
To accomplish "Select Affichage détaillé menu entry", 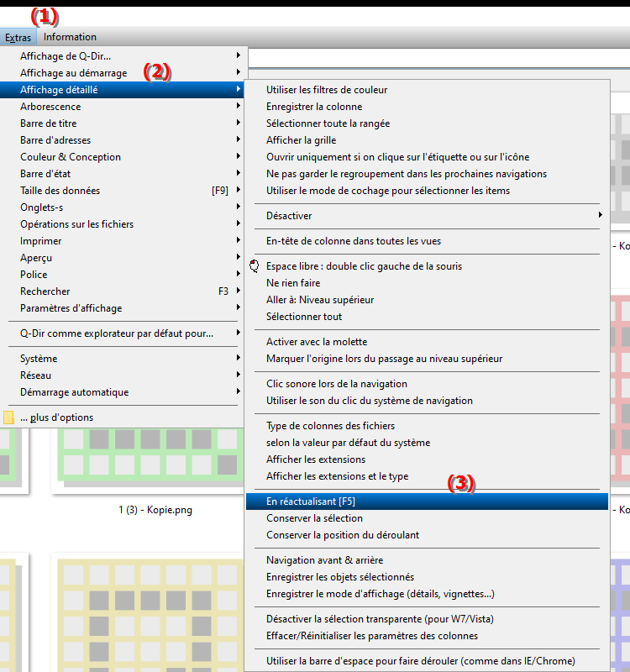I will 123,90.
